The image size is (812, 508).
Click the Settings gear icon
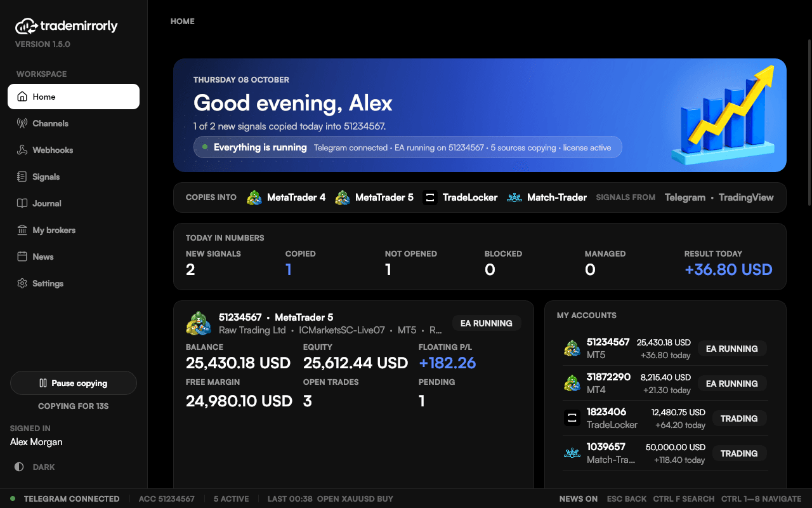tap(22, 283)
